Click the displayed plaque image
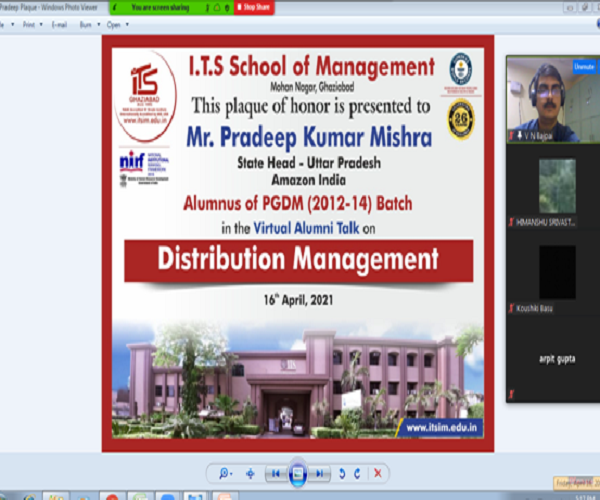 pos(298,243)
